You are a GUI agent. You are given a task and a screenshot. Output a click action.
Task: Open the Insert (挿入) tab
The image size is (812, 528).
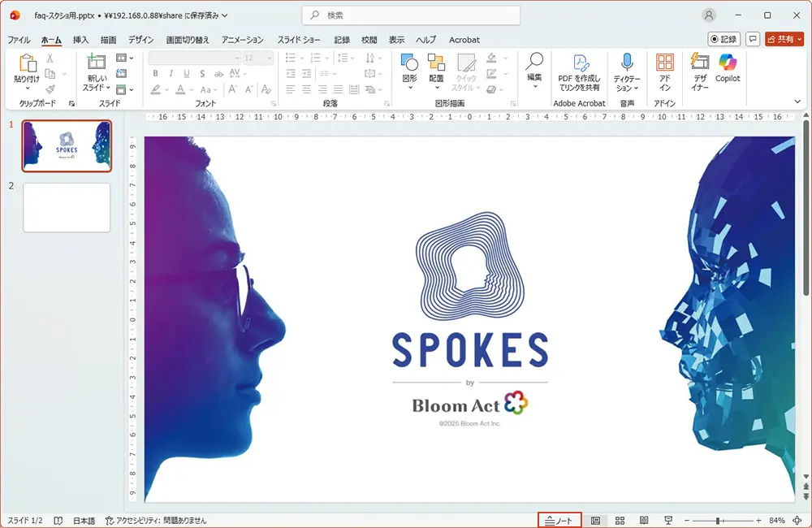(x=80, y=40)
